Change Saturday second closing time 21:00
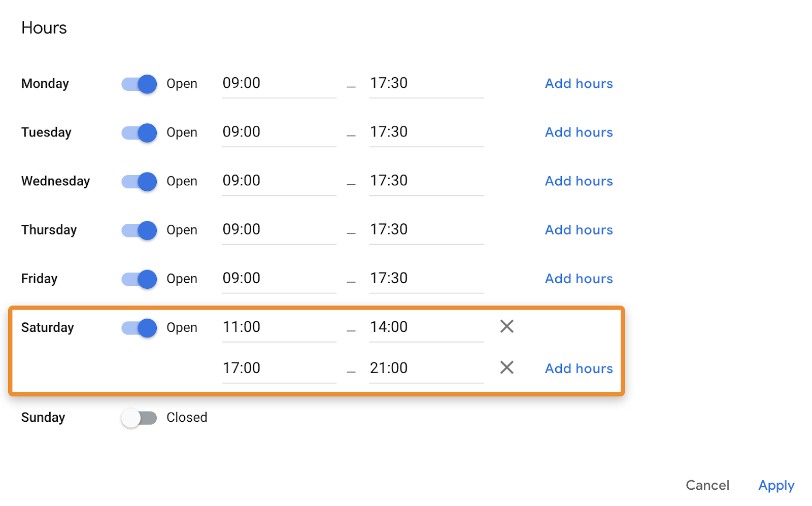 point(426,368)
